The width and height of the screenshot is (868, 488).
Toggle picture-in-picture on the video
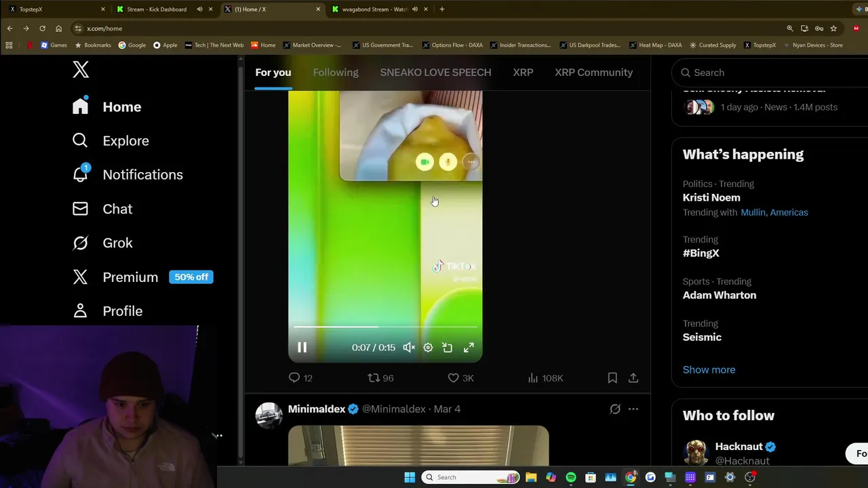click(448, 347)
